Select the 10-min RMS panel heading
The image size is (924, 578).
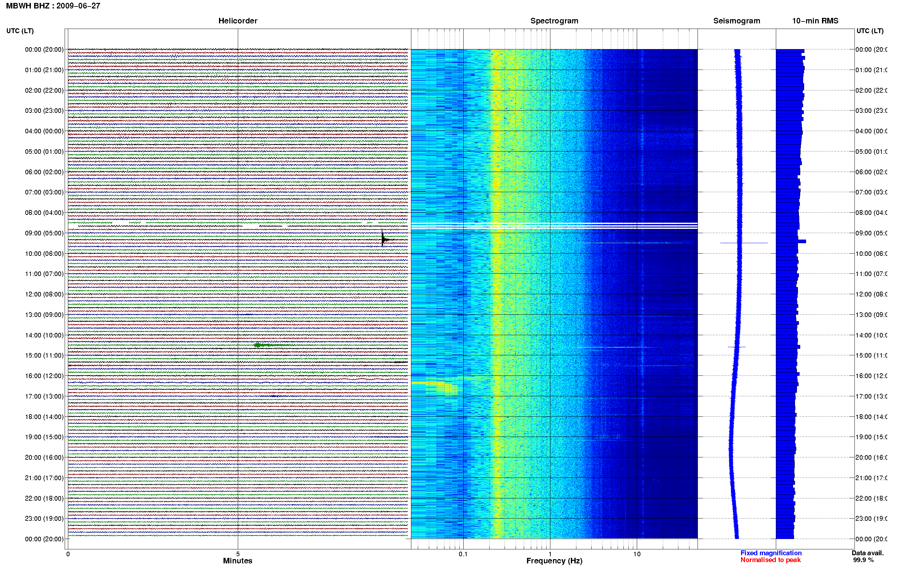[815, 21]
